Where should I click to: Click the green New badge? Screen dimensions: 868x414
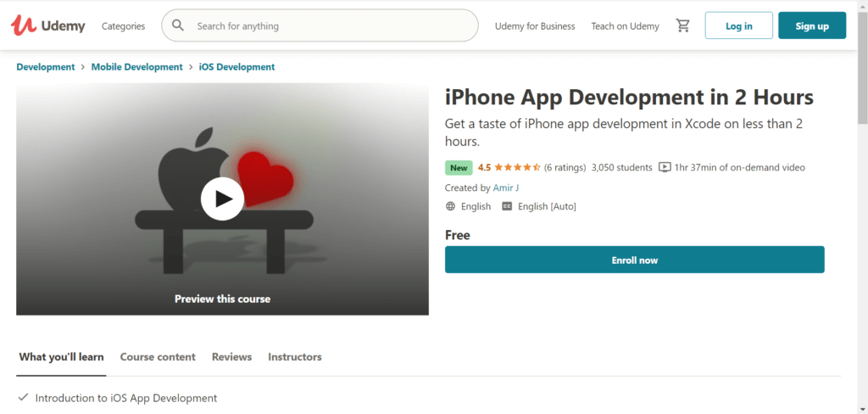[x=459, y=167]
